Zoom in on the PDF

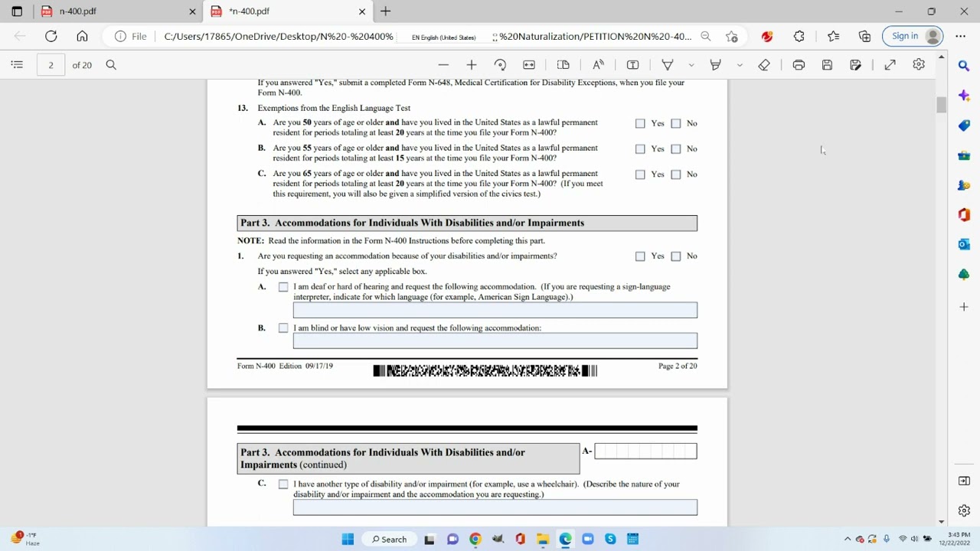tap(472, 65)
